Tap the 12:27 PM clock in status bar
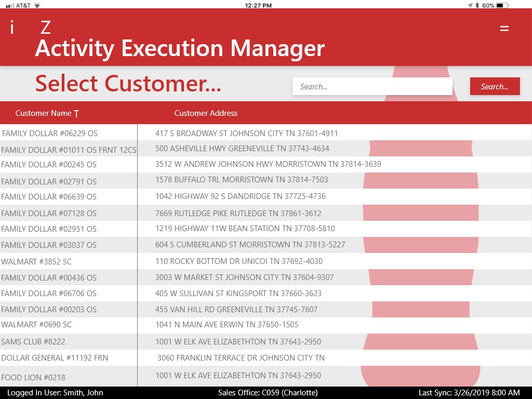The width and height of the screenshot is (532, 399). [258, 5]
